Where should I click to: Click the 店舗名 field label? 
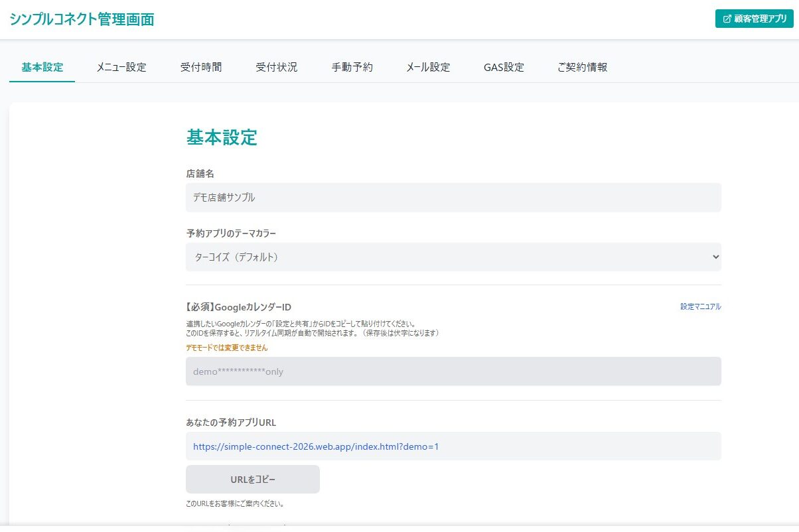200,174
